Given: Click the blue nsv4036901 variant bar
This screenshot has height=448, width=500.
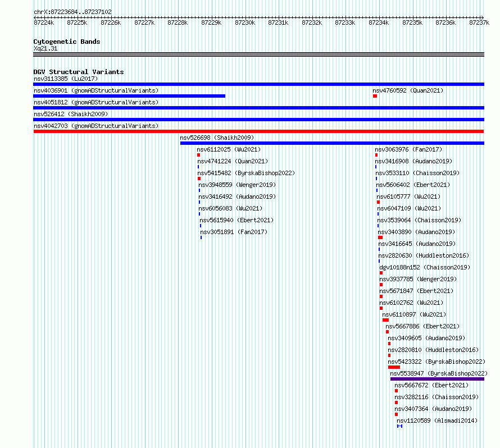Looking at the screenshot, I should point(129,96).
